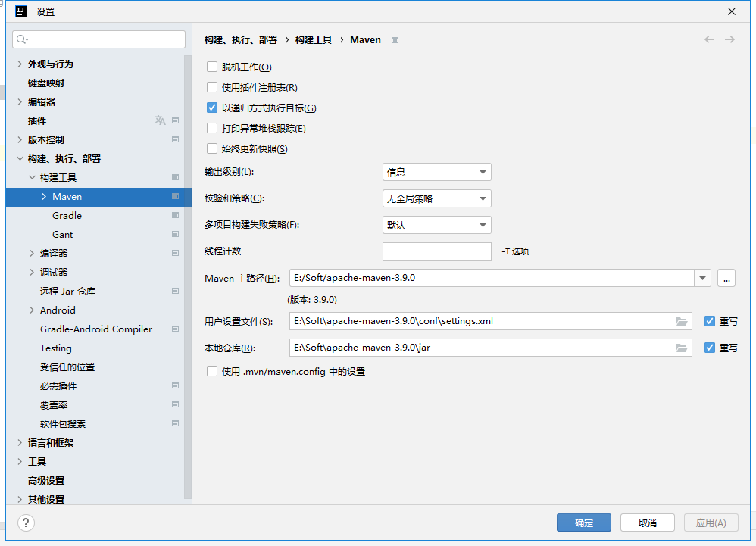756x546 pixels.
Task: Enable the 打印异常堆栈跟踪 checkbox
Action: pyautogui.click(x=212, y=128)
